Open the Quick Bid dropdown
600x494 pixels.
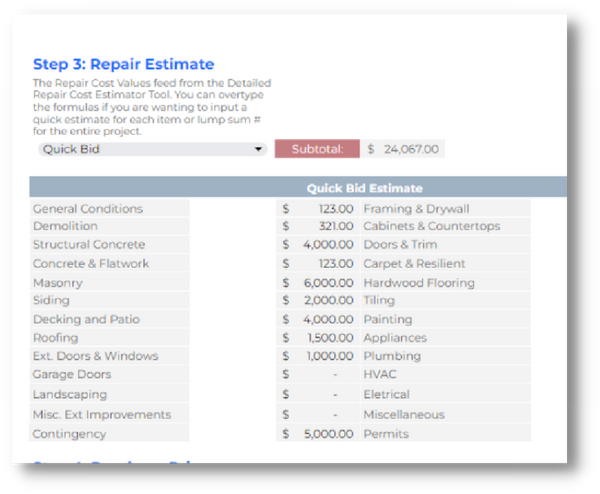(152, 150)
